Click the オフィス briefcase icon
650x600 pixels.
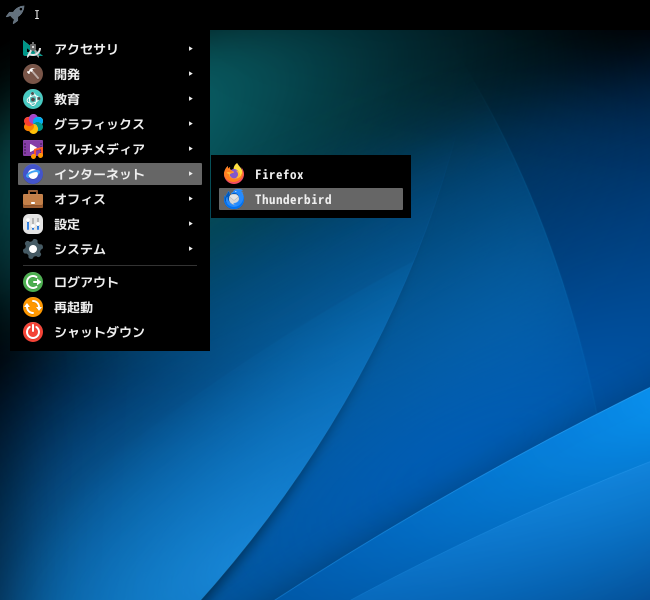coord(33,199)
